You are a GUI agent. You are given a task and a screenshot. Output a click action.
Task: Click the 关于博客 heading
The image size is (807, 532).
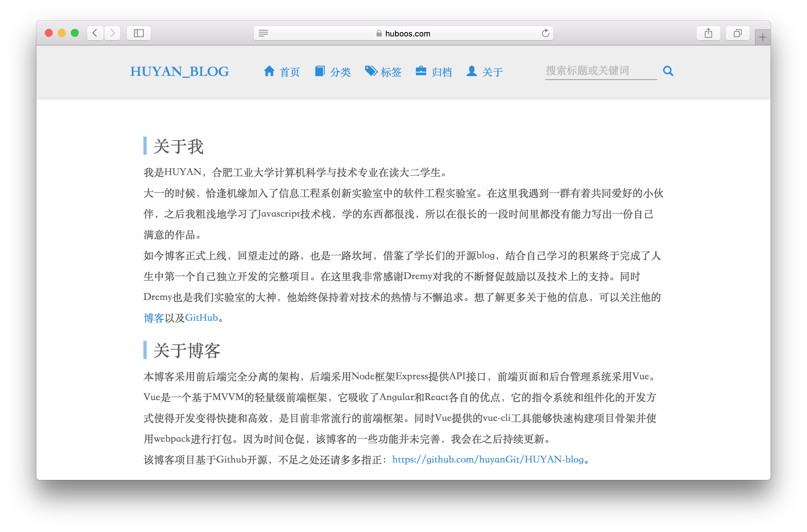tap(187, 351)
